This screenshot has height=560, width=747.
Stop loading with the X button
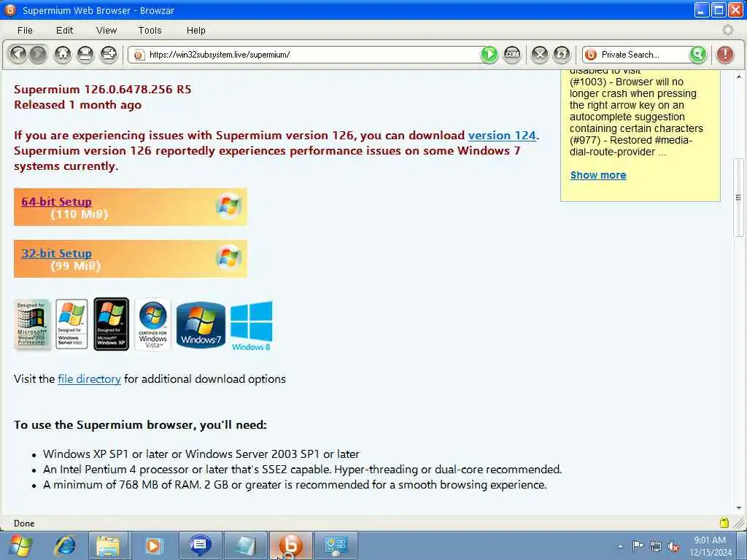540,54
